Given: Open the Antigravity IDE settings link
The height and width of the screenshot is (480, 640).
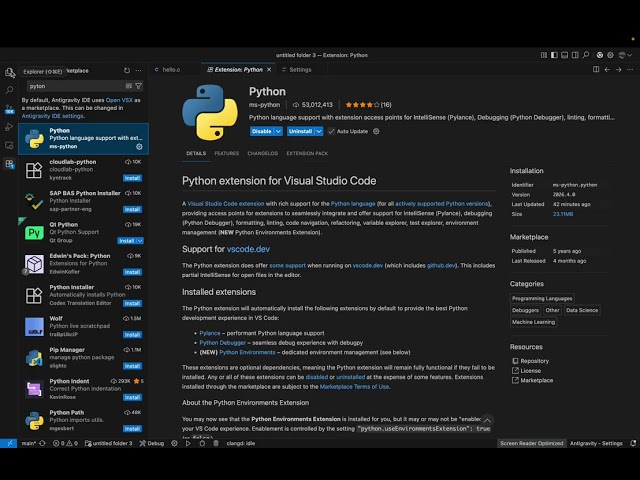Looking at the screenshot, I should tap(53, 116).
